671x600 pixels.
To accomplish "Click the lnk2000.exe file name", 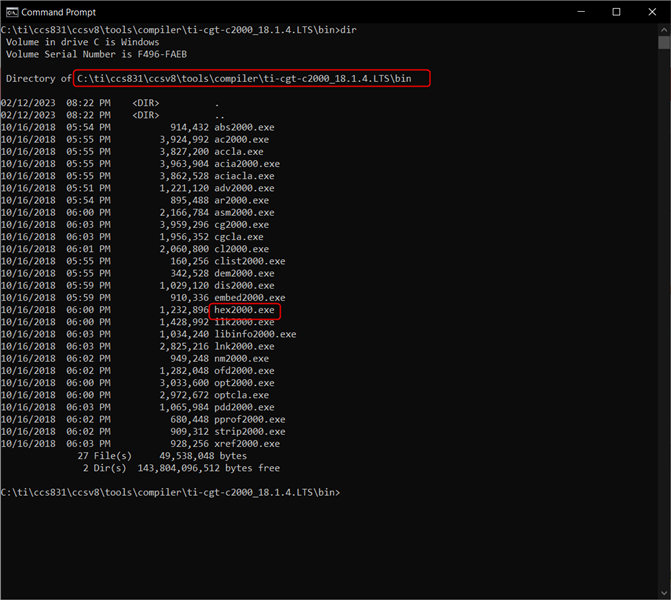I will point(244,347).
